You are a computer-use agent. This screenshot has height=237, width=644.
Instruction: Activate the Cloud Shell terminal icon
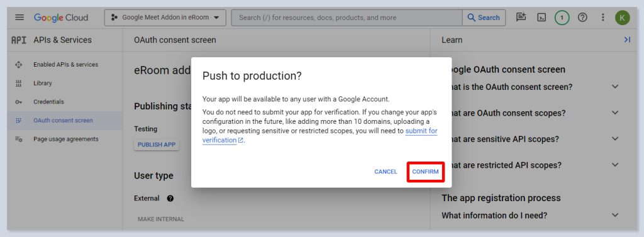tap(541, 18)
